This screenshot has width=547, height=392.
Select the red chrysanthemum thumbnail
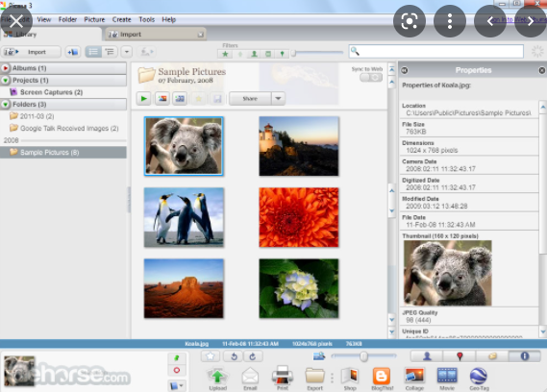[x=299, y=217]
